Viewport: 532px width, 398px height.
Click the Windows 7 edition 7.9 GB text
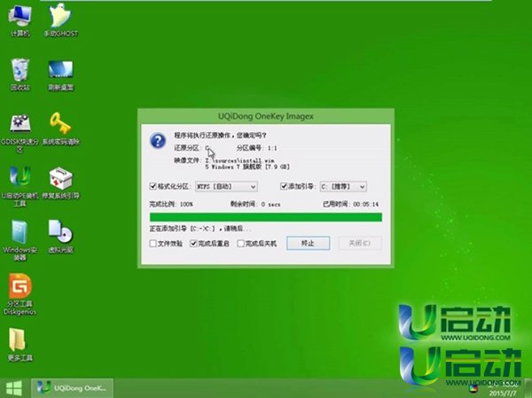pyautogui.click(x=247, y=167)
